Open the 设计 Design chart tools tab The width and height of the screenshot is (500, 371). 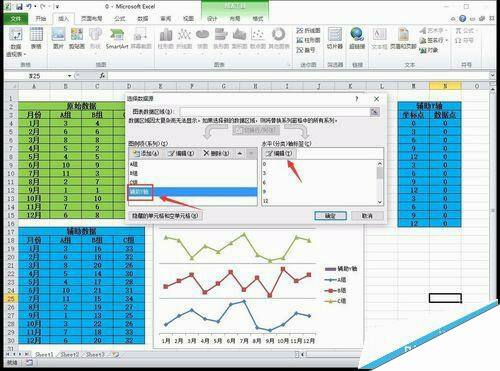pyautogui.click(x=212, y=19)
